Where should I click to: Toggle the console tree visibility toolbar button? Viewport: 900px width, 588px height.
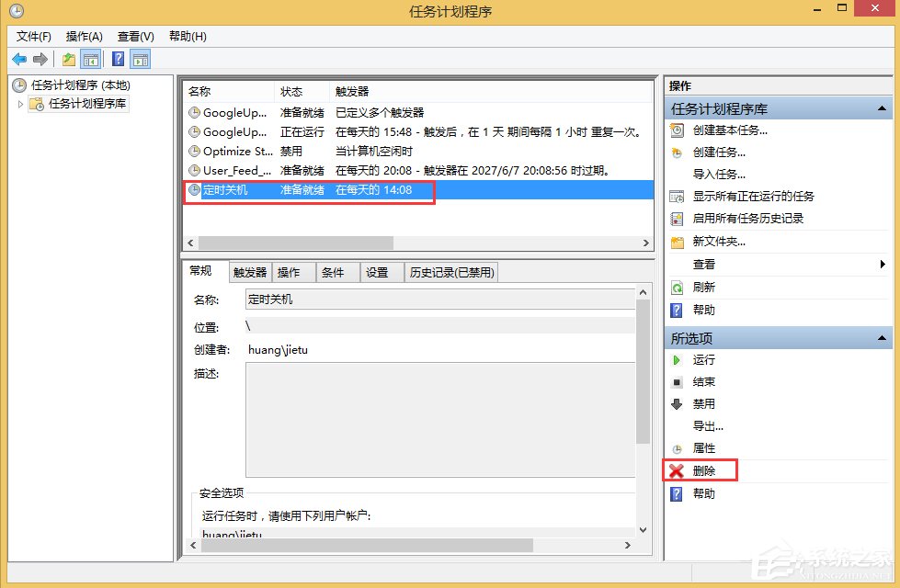(90, 59)
